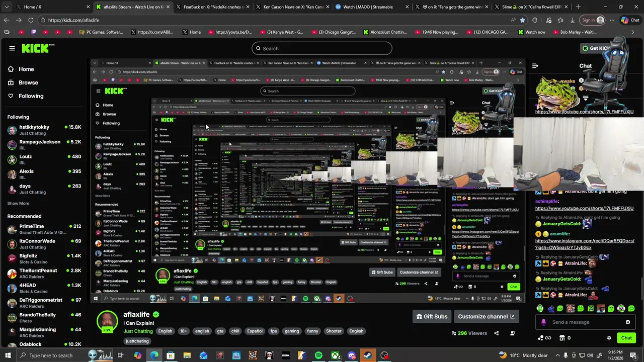Open PrimeTime recommended channel
Screen dimensions: 644x362
(x=44, y=229)
